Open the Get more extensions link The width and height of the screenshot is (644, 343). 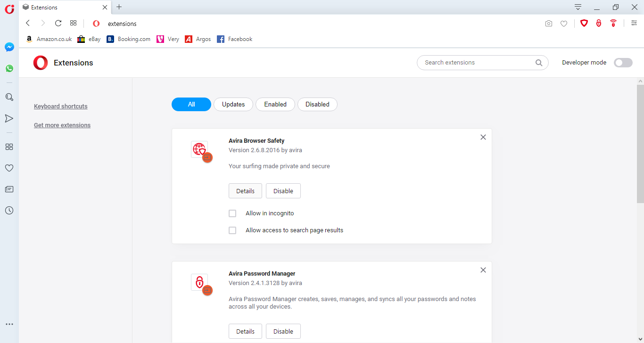[x=62, y=125]
